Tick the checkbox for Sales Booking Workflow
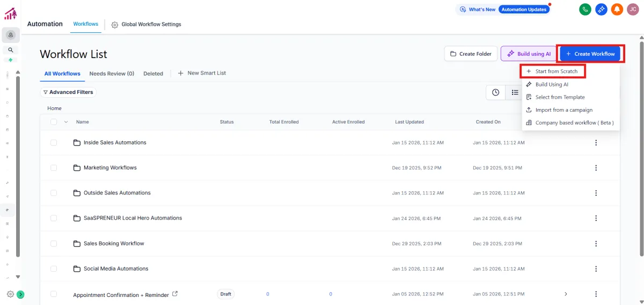 (54, 244)
